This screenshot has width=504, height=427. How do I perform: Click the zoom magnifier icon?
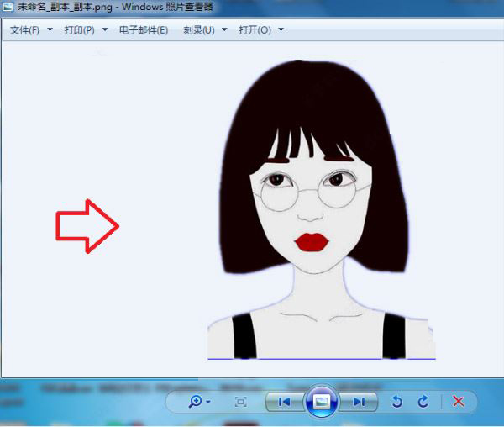pyautogui.click(x=195, y=402)
